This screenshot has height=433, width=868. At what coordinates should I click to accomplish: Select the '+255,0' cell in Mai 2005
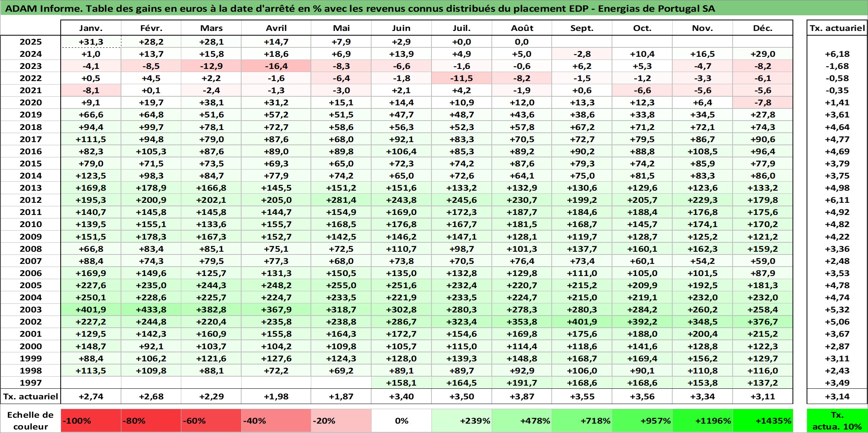[341, 285]
